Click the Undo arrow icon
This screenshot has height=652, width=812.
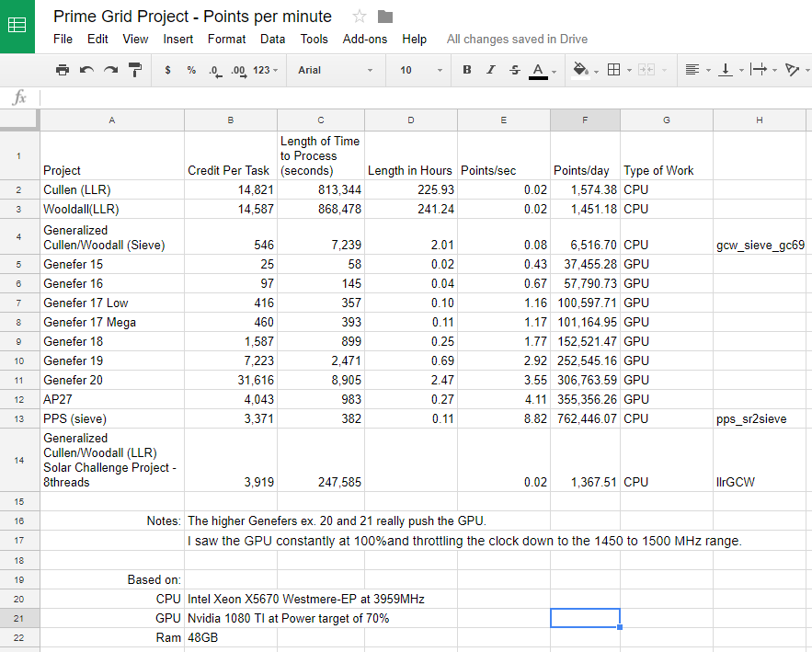point(86,70)
